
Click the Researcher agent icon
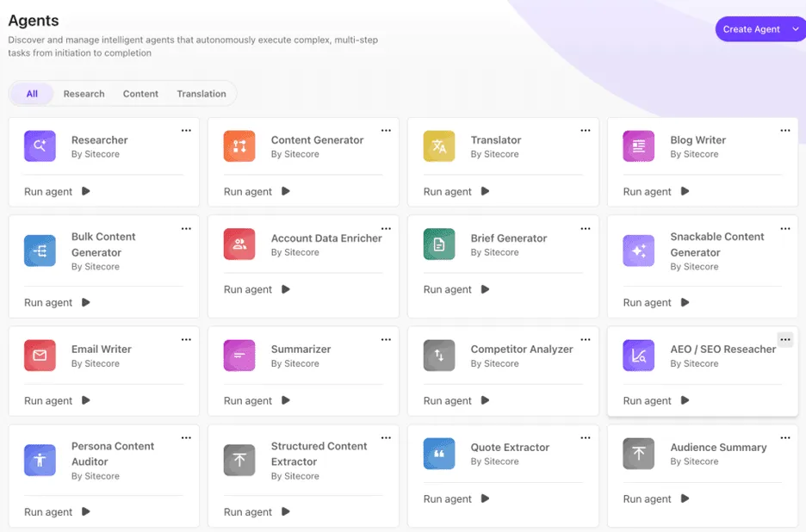click(x=40, y=146)
